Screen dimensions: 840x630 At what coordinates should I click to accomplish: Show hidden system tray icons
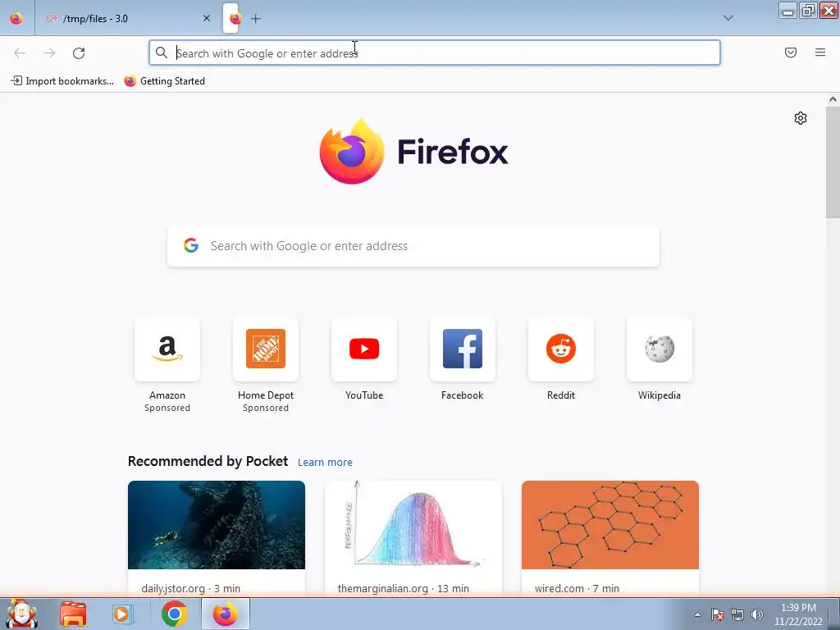(x=697, y=615)
